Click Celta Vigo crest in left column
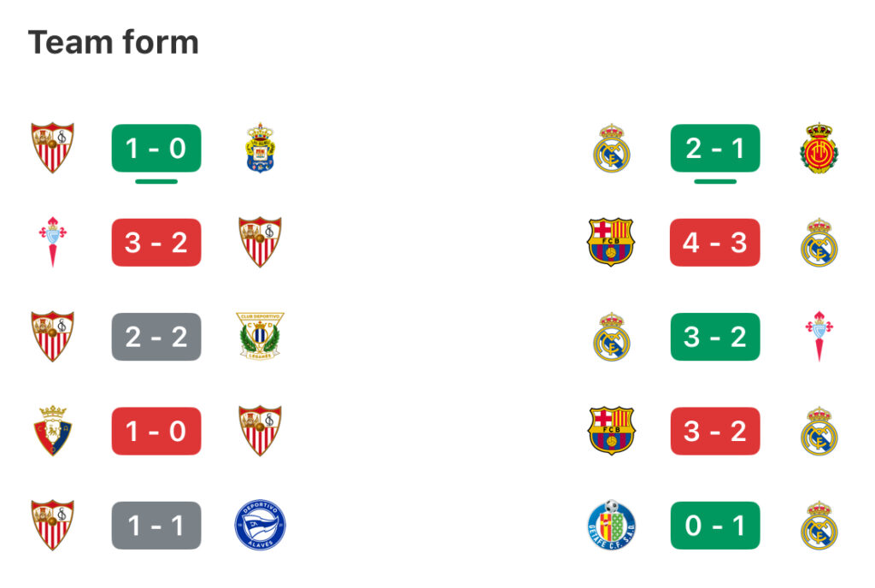 coord(53,242)
